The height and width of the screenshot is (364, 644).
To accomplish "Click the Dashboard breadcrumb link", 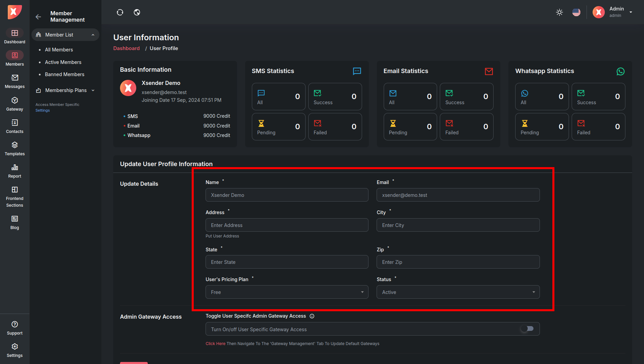I will click(126, 48).
